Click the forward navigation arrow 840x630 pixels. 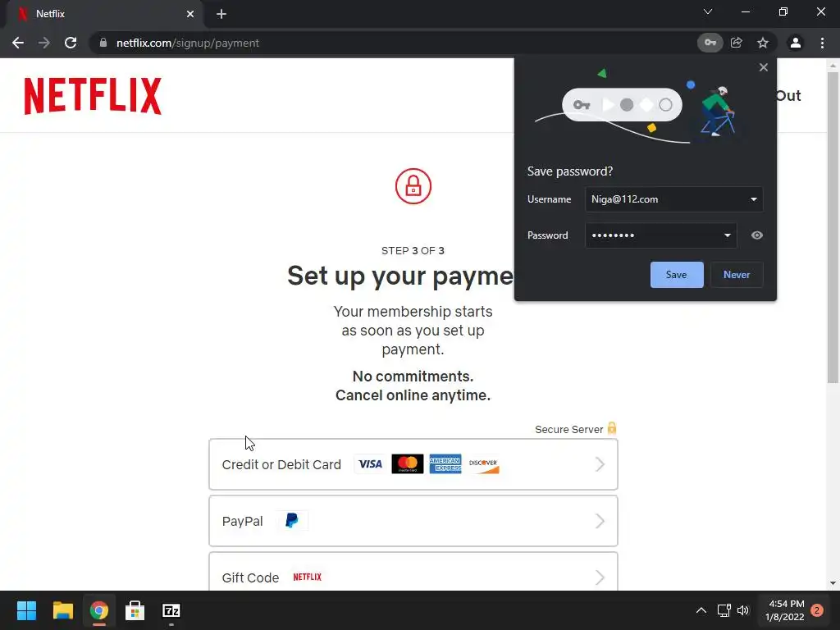44,43
